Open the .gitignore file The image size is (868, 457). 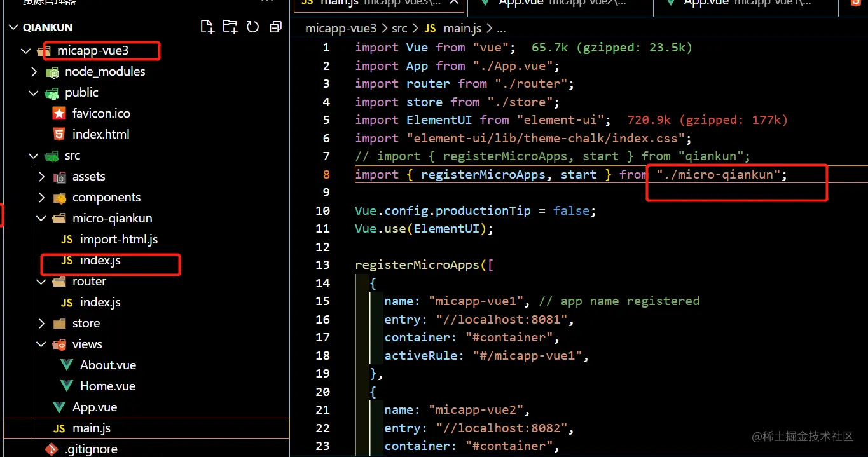[91, 449]
